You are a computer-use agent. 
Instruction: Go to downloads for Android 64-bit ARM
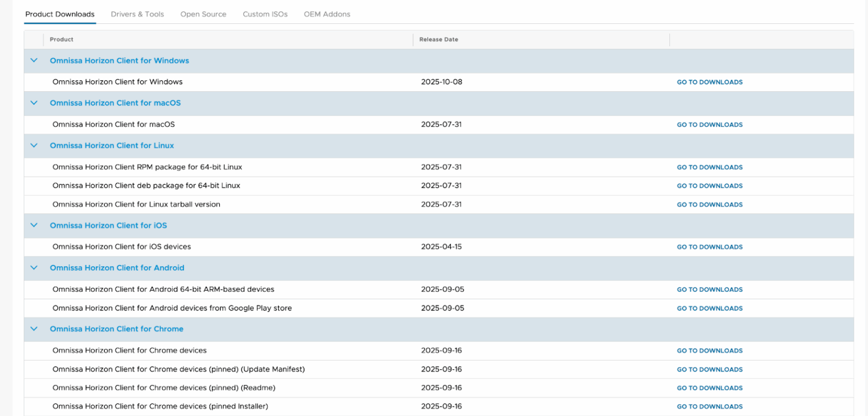(x=709, y=289)
